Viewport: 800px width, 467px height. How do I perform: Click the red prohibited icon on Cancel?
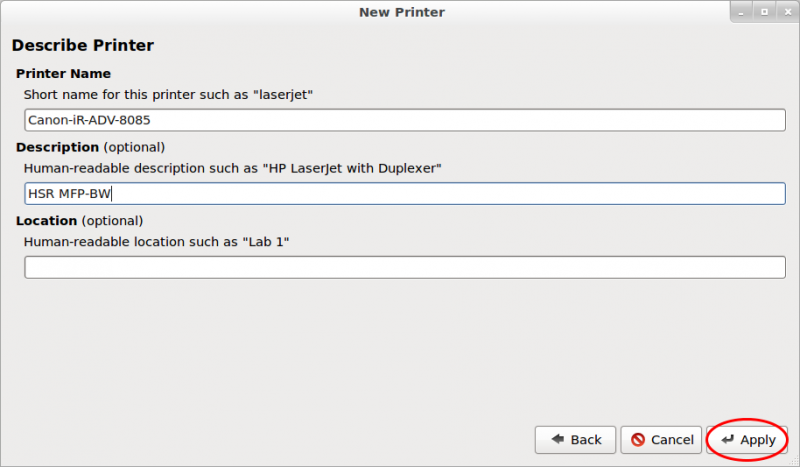[638, 439]
